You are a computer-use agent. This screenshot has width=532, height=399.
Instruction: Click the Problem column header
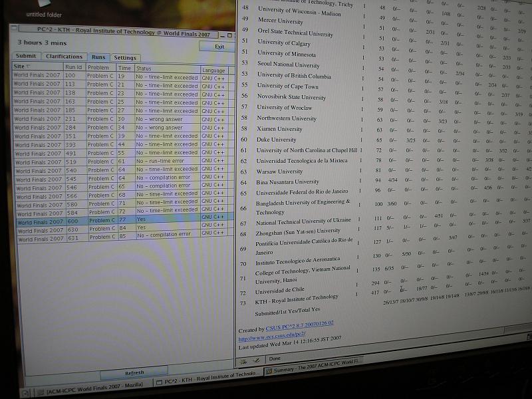coord(102,68)
